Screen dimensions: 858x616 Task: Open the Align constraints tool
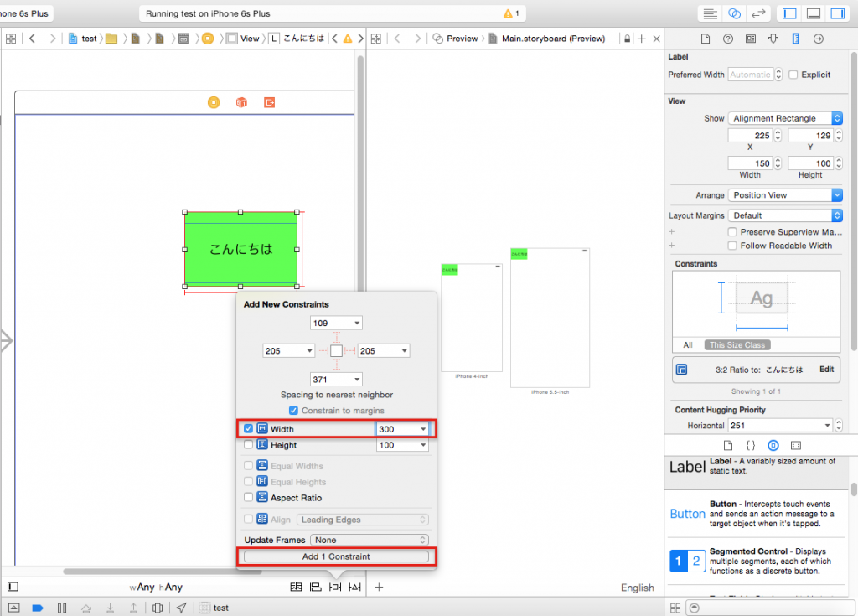(315, 587)
